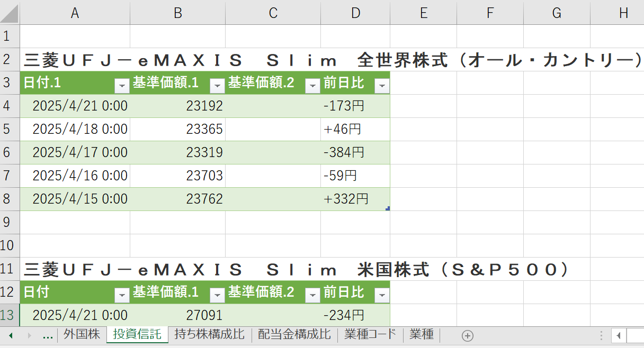Go to the 業種 sheet tab
The height and width of the screenshot is (348, 644).
tap(422, 334)
